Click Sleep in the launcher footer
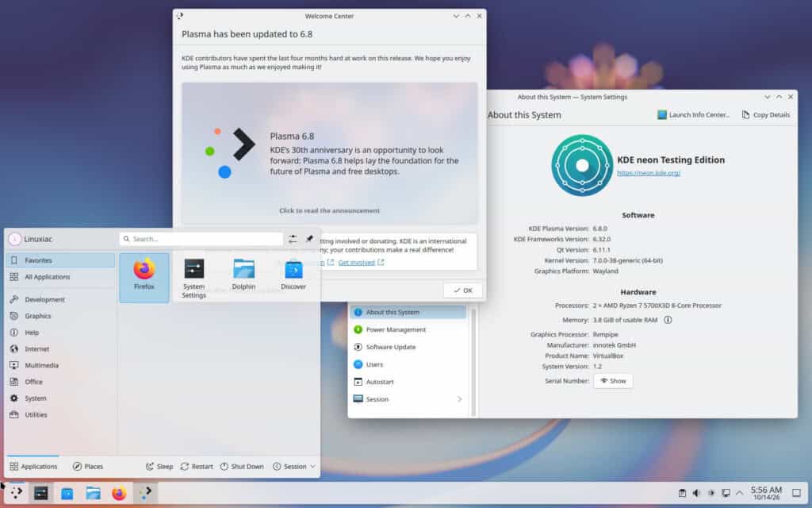812x508 pixels. (x=159, y=467)
